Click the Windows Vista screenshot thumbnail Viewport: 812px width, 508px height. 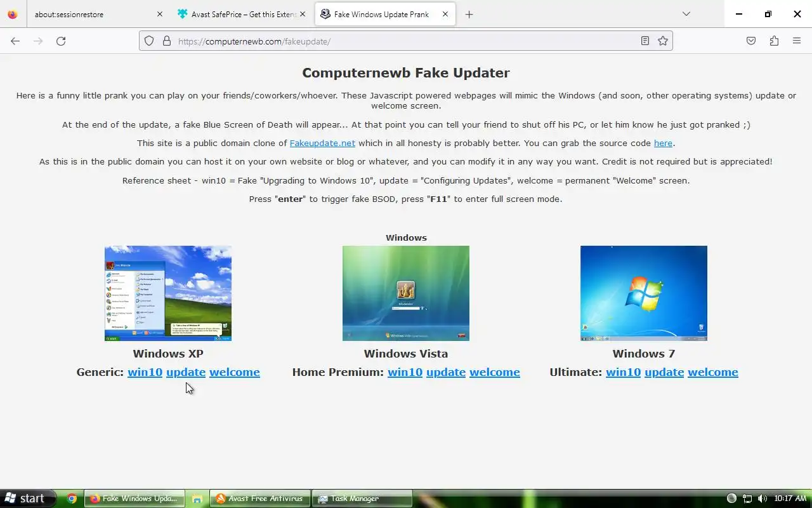(406, 293)
